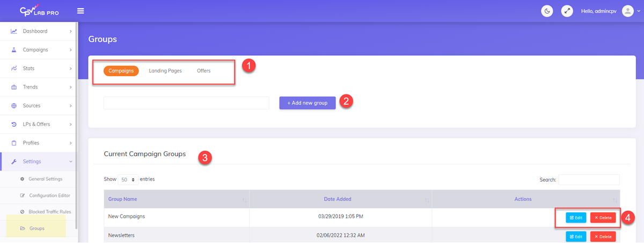Edit the Newsletters group
The image size is (644, 243).
[x=576, y=237]
